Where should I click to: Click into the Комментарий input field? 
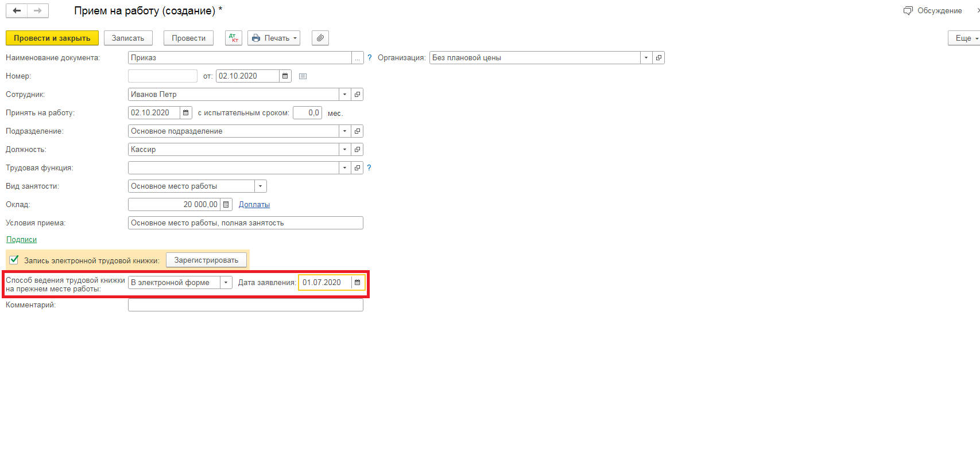[x=245, y=305]
